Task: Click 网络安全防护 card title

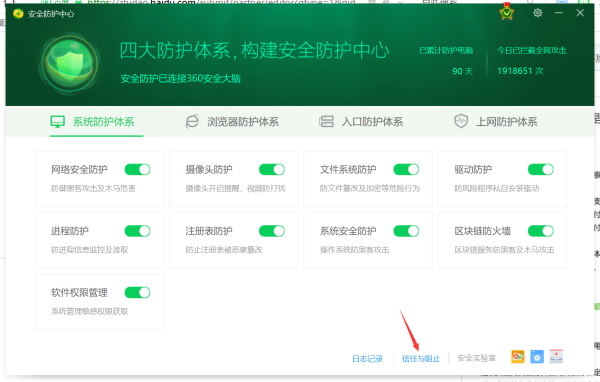Action: pyautogui.click(x=79, y=170)
